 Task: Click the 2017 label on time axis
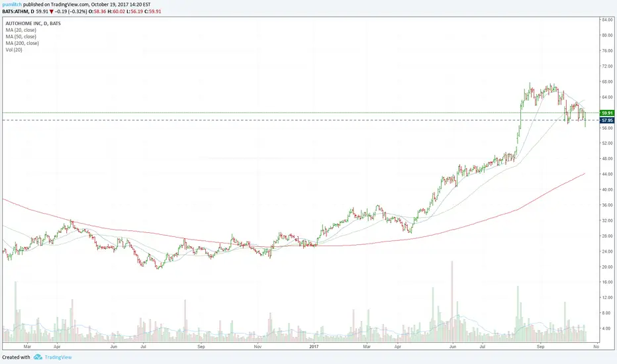(x=314, y=347)
